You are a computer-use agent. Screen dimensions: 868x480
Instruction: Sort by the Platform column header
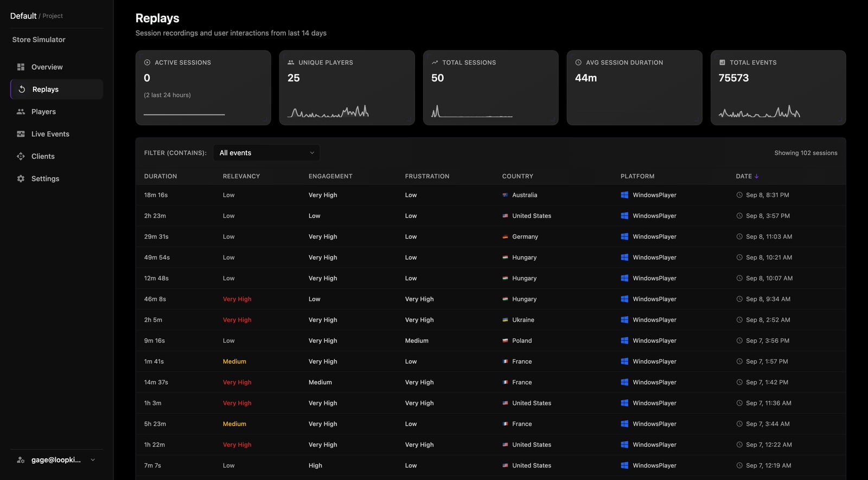[637, 176]
